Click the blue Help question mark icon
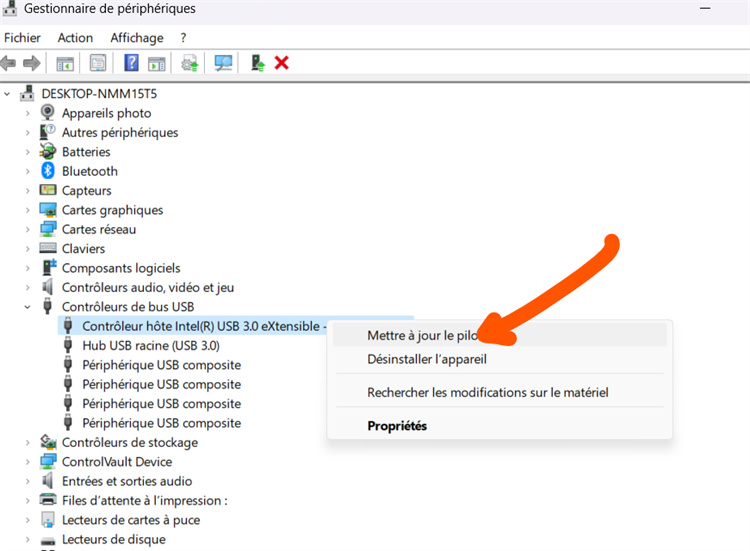The width and height of the screenshot is (750, 551). 131,63
